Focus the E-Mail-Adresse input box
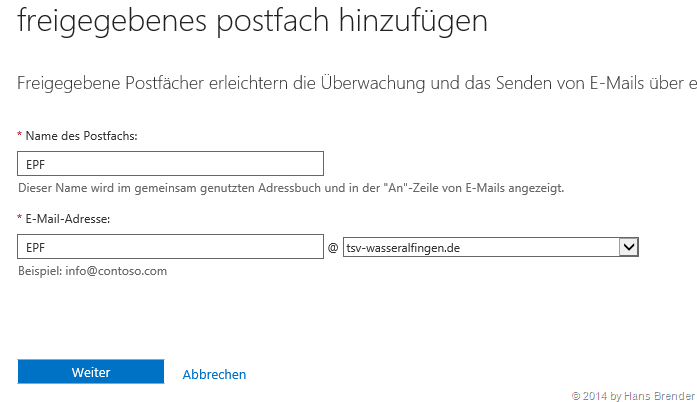 tap(170, 246)
